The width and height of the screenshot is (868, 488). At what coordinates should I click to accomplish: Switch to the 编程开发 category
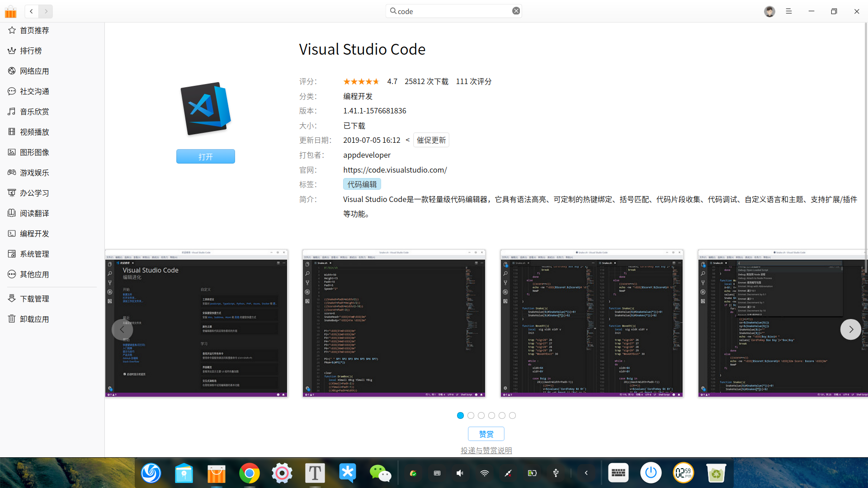tap(34, 233)
